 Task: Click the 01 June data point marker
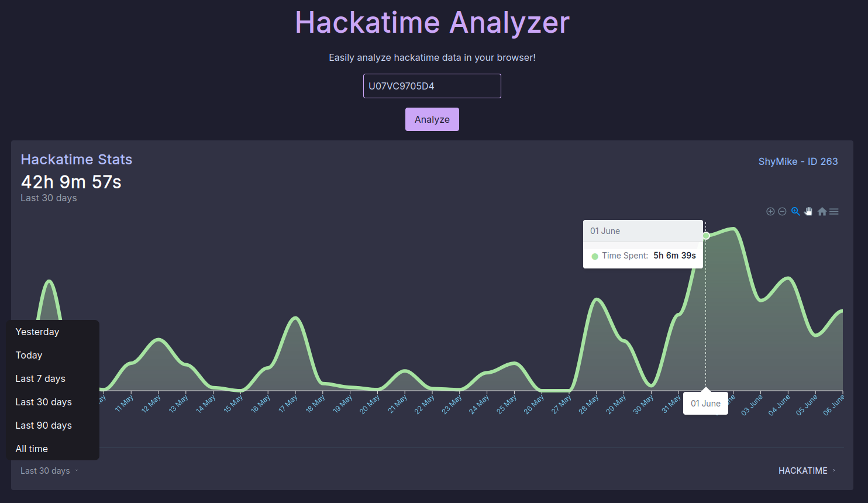706,236
